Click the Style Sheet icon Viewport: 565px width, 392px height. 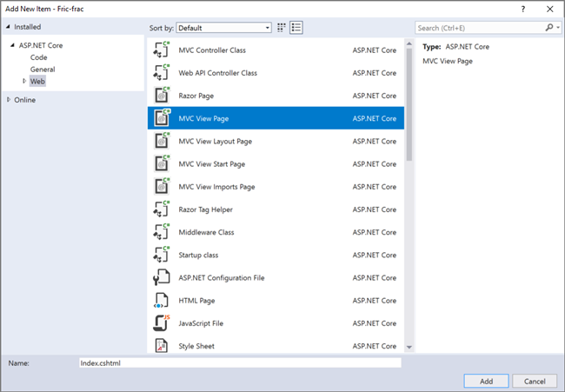pos(162,346)
